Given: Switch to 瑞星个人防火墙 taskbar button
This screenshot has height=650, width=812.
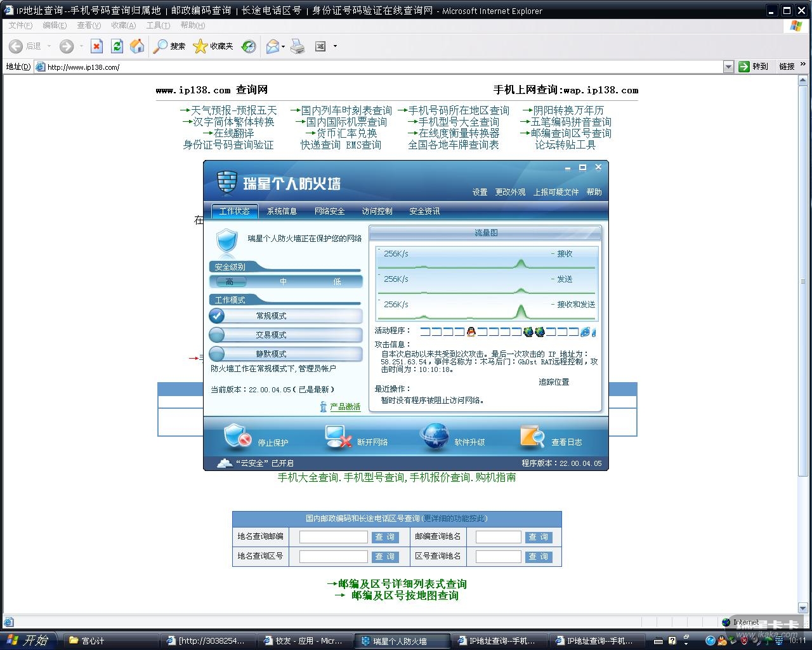Looking at the screenshot, I should tap(402, 641).
